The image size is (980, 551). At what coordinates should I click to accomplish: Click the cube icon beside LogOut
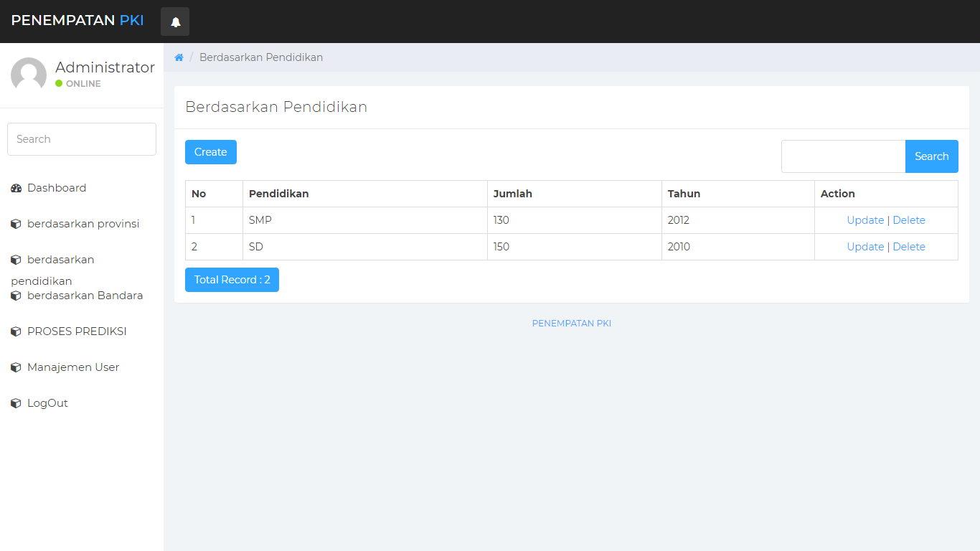point(16,403)
